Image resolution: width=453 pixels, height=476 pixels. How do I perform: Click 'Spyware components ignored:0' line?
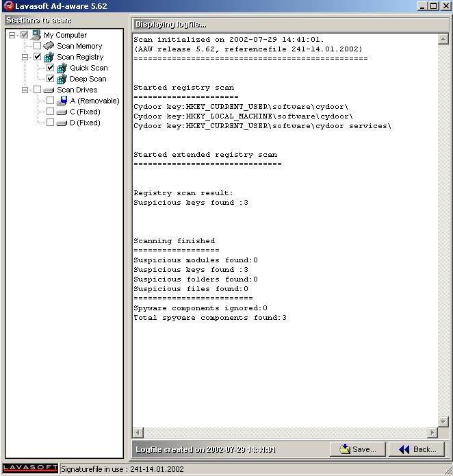pos(200,308)
